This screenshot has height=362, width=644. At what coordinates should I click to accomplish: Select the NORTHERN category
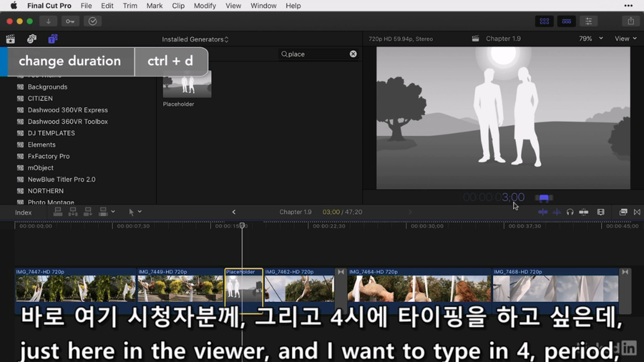(46, 191)
